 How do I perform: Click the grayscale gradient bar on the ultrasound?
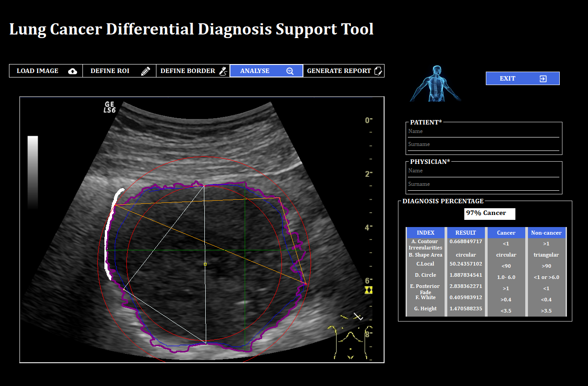(33, 172)
